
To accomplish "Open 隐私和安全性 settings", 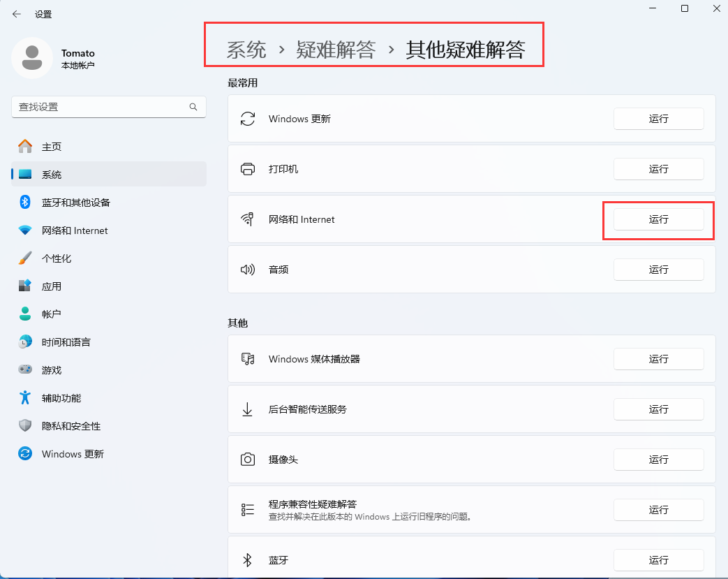I will pos(70,426).
